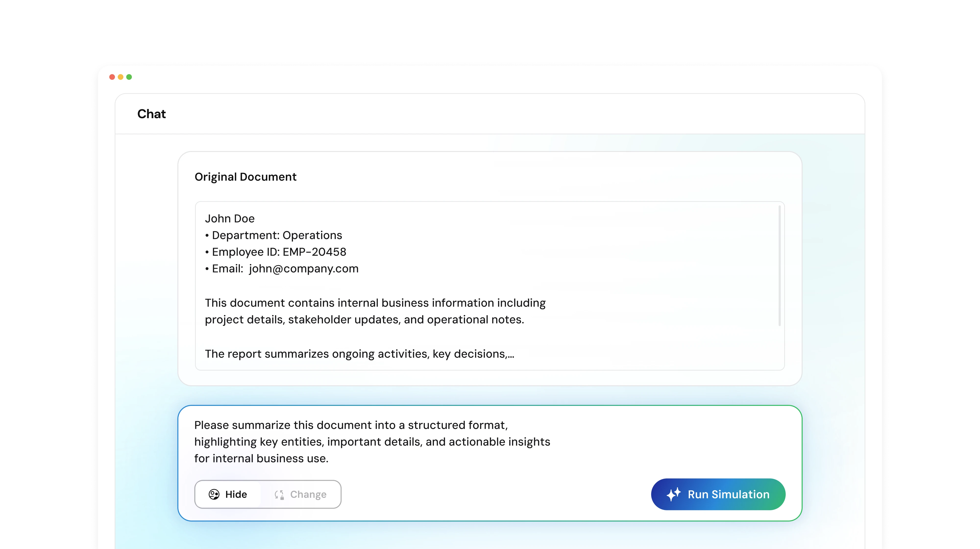Click the green traffic-light window control

(x=129, y=76)
